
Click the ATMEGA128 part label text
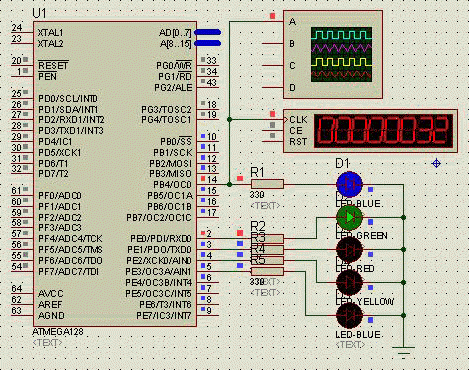click(58, 332)
